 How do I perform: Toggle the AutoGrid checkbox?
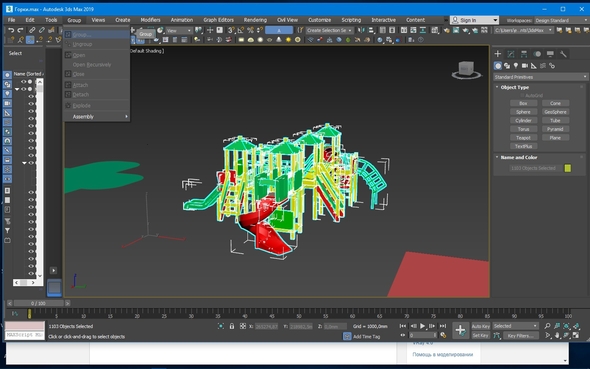coord(523,96)
